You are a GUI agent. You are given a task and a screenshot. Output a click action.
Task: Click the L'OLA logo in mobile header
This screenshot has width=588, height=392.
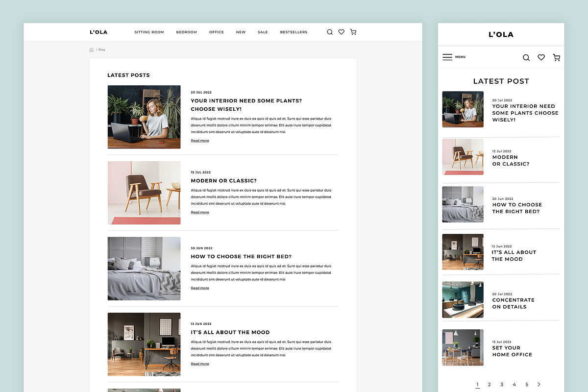coord(501,34)
